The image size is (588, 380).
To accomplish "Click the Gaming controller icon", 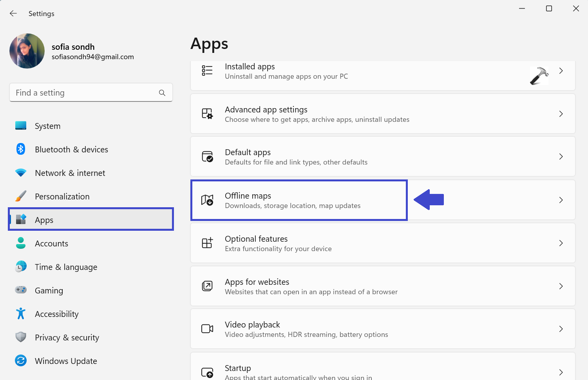I will coord(21,290).
